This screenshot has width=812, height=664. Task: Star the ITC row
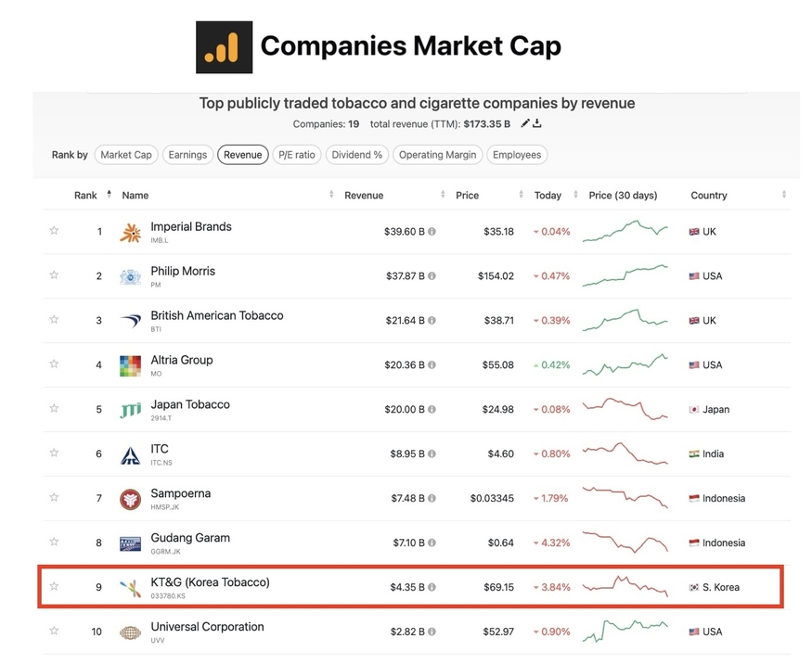[54, 453]
